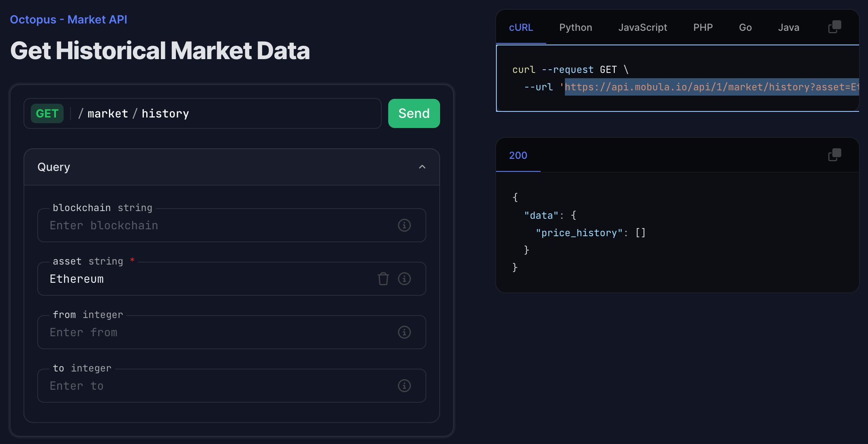Show info for to parameter
The image size is (868, 444).
click(x=404, y=386)
